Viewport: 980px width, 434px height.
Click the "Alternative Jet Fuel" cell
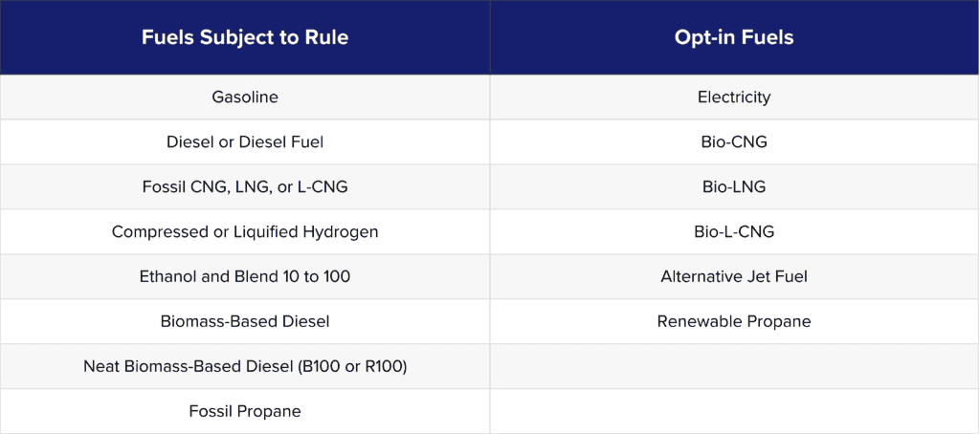click(x=734, y=277)
